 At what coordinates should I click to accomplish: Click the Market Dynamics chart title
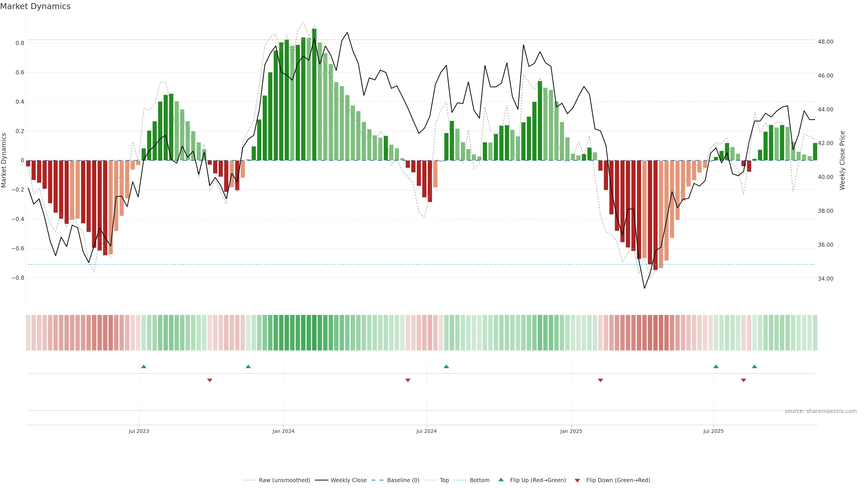[x=35, y=6]
